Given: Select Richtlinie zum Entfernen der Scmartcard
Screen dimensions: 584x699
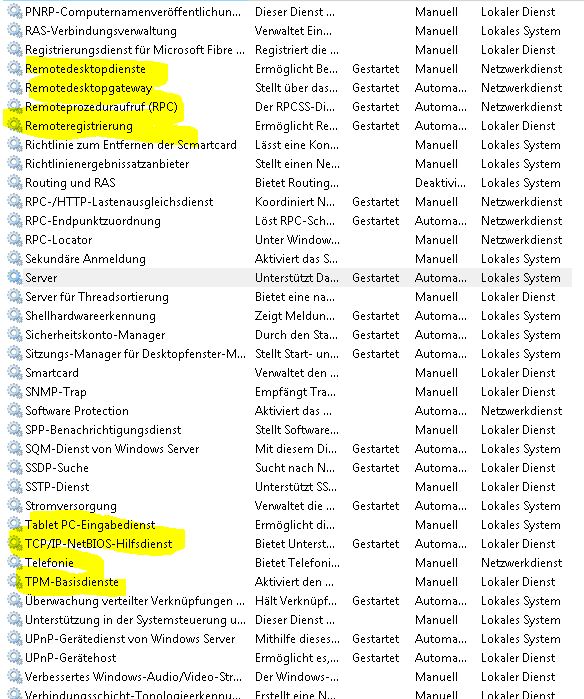Looking at the screenshot, I should tap(131, 145).
